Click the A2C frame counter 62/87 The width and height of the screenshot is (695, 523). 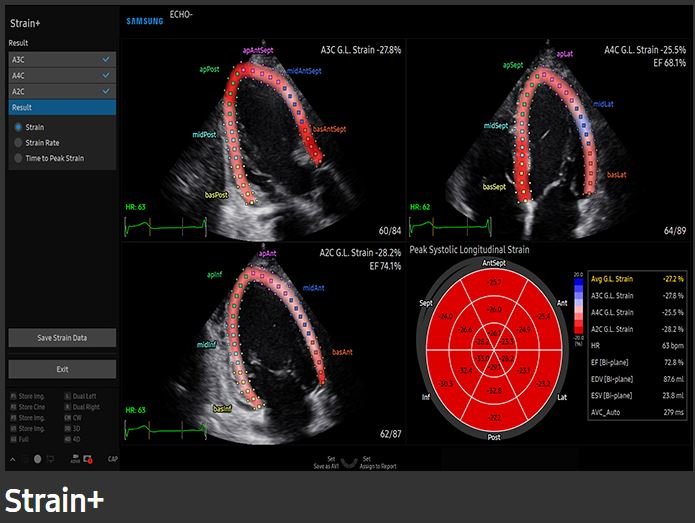(390, 434)
